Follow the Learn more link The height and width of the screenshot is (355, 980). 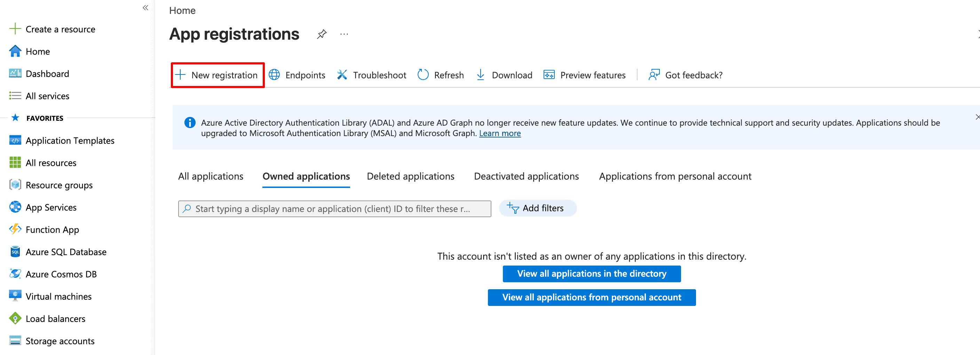[x=500, y=133]
